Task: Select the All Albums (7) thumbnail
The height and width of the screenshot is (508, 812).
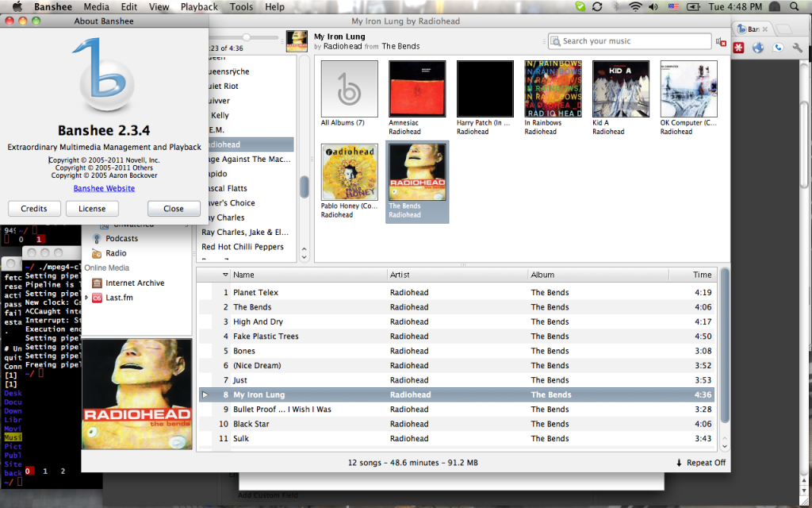Action: [x=350, y=89]
